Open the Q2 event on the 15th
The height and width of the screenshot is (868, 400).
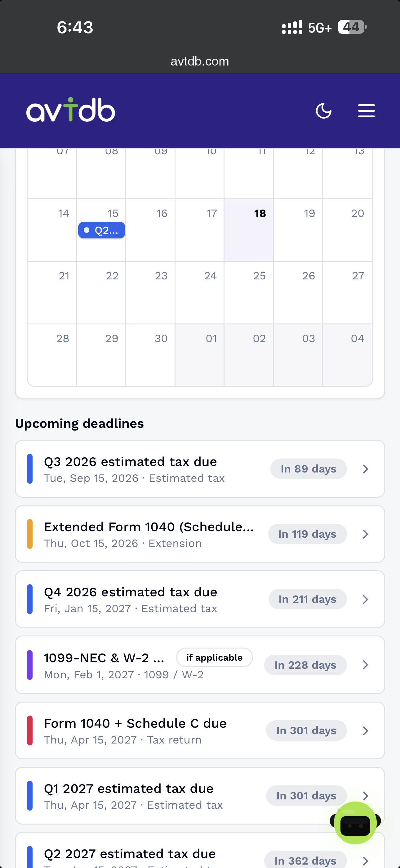click(x=102, y=230)
